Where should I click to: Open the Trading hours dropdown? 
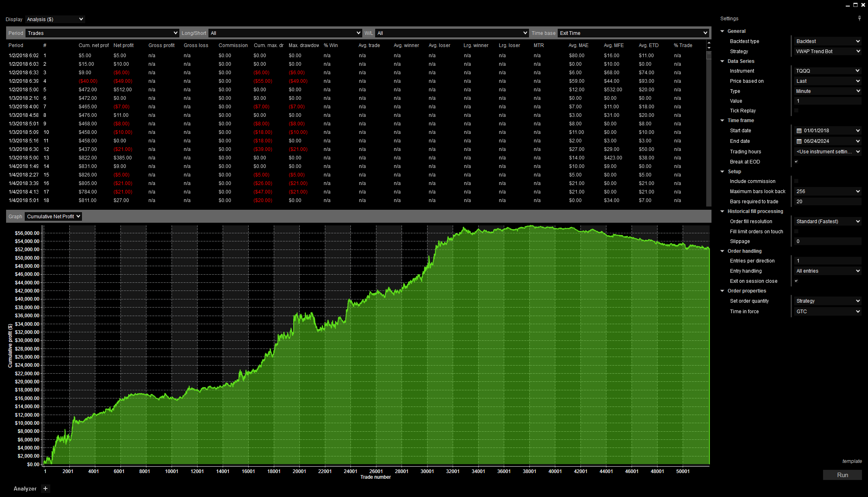827,151
